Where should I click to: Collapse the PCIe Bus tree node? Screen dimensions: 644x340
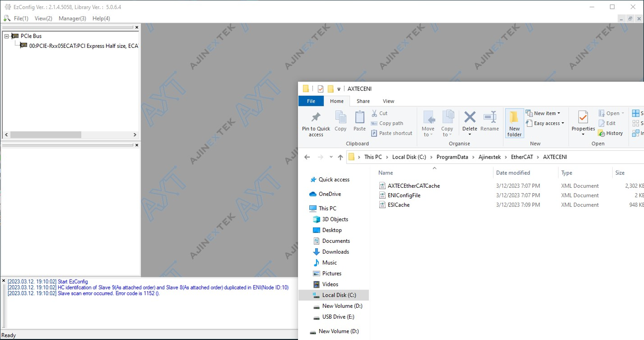coord(7,36)
